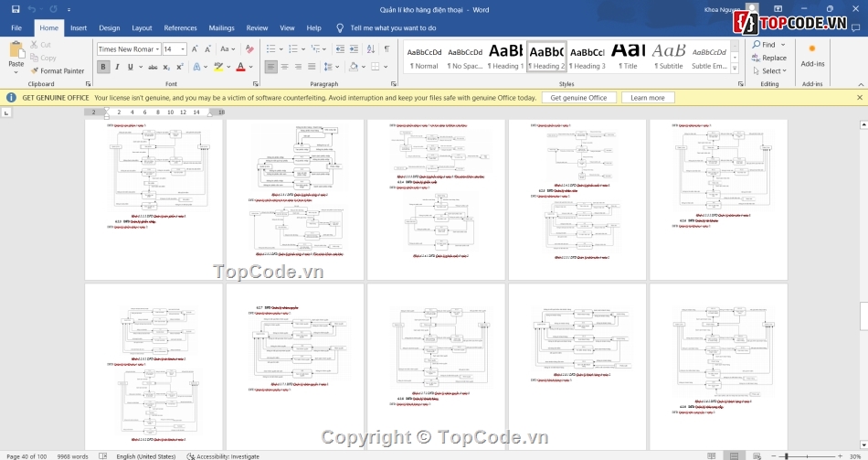Increase the paragraph indent
The image size is (868, 460).
click(x=354, y=49)
